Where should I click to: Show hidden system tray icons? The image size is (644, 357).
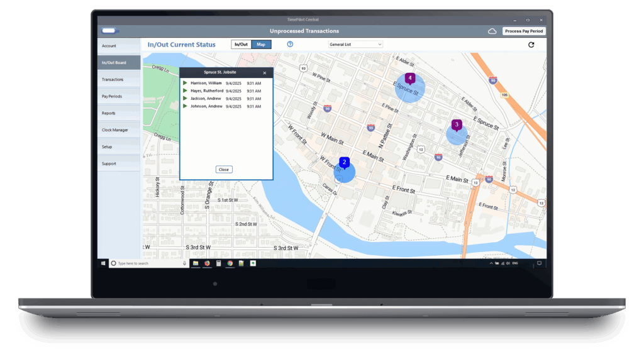tap(491, 263)
